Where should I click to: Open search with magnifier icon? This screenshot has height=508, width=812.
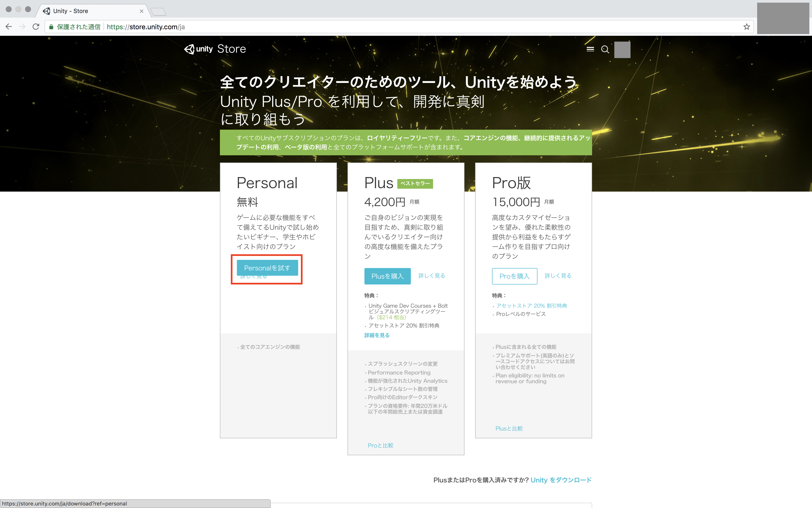(x=605, y=49)
